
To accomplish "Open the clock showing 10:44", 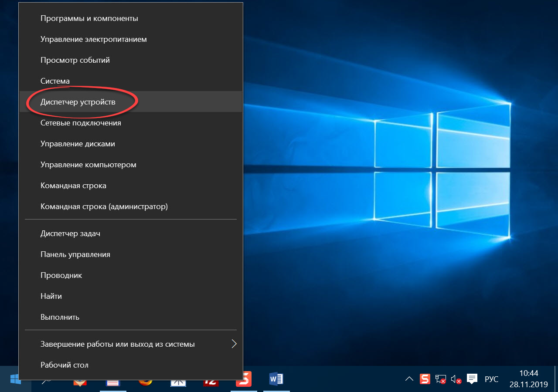I will 529,379.
